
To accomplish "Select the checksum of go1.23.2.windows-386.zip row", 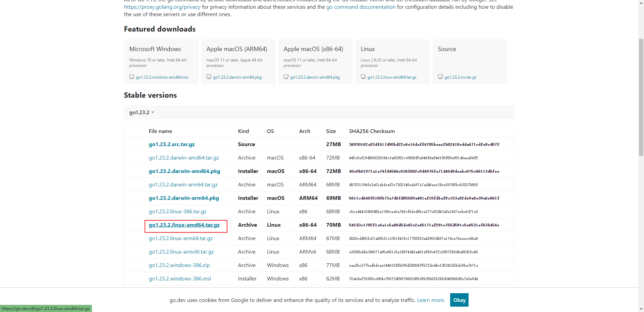I will [x=414, y=265].
